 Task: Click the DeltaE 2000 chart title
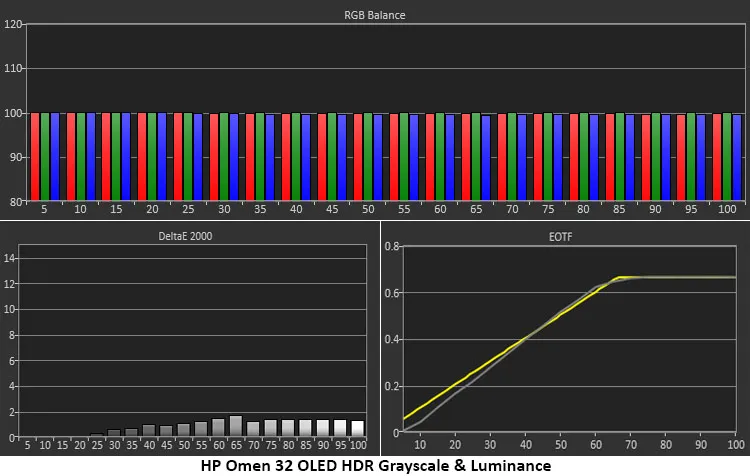point(187,237)
